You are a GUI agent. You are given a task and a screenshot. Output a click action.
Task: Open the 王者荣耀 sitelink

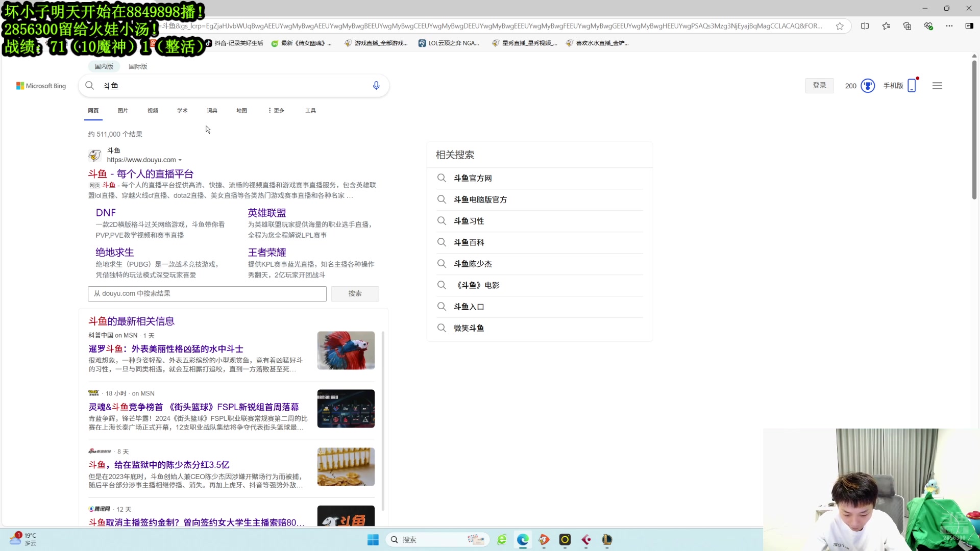pyautogui.click(x=267, y=252)
